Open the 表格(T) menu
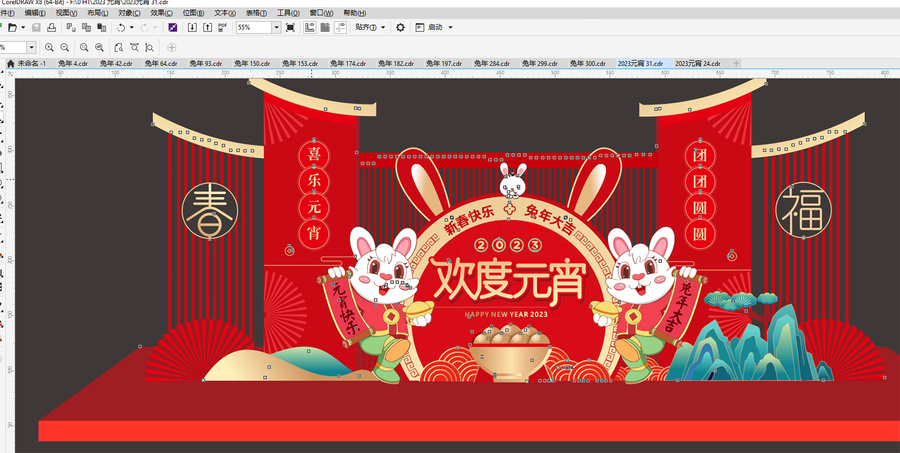 [x=257, y=13]
